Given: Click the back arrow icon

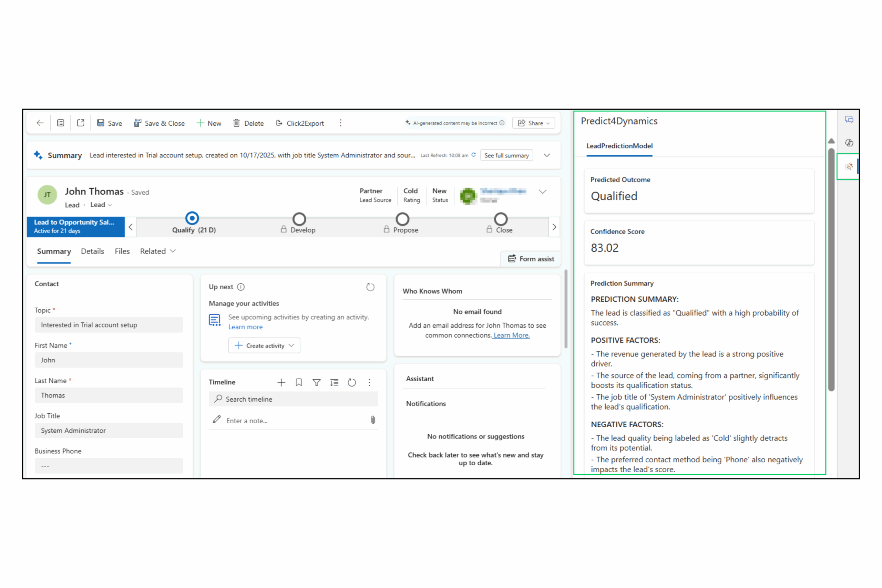Looking at the screenshot, I should tap(40, 123).
